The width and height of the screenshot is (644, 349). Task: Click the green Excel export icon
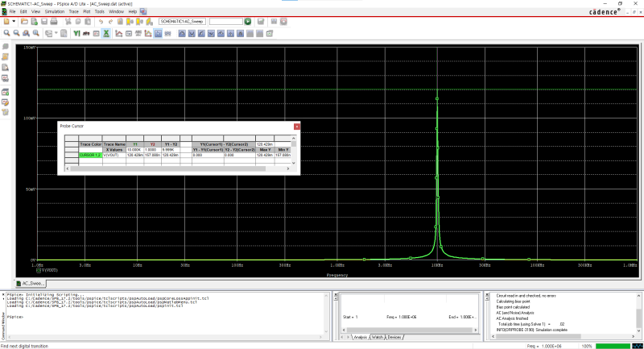105,34
